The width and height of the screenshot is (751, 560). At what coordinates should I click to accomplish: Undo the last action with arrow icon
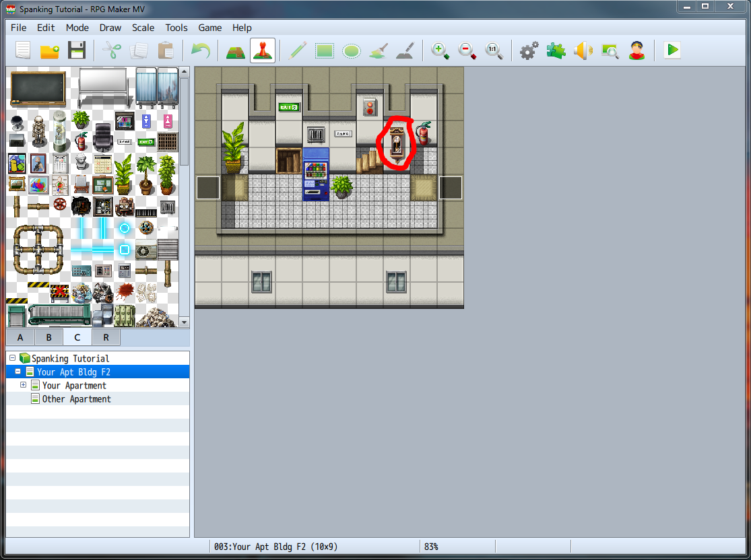(201, 50)
